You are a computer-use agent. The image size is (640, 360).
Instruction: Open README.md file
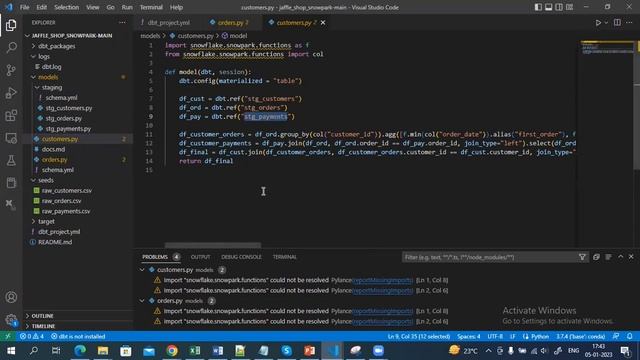click(x=55, y=242)
